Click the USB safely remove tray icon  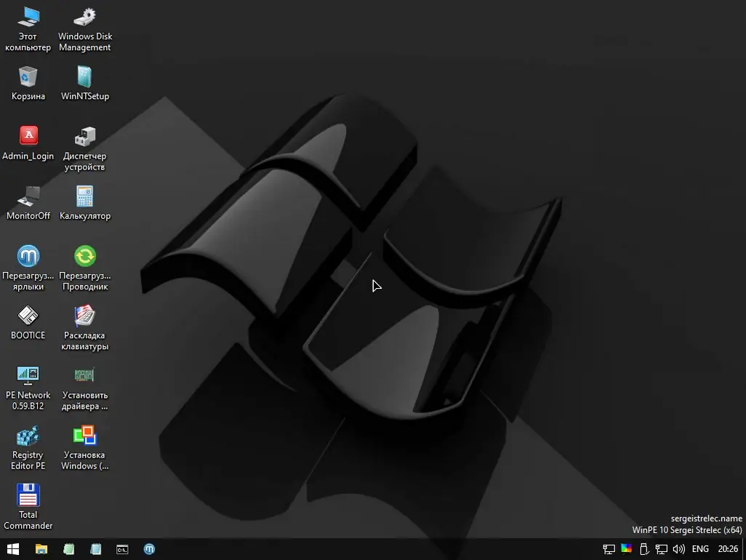click(644, 549)
